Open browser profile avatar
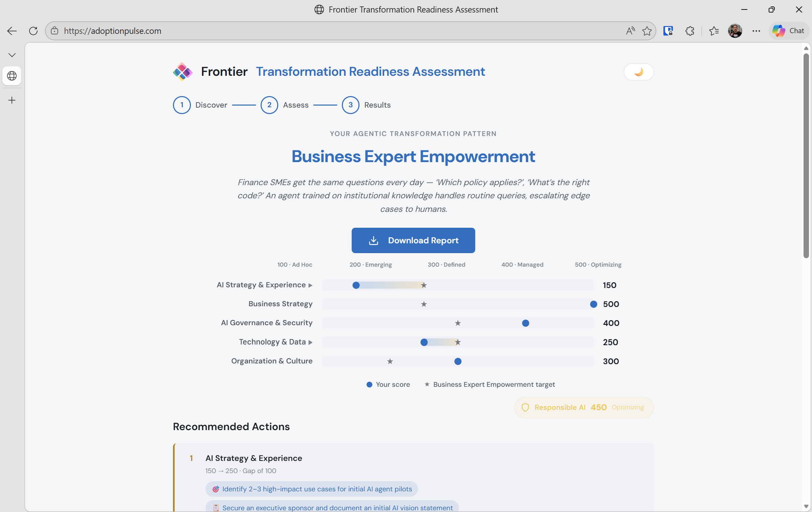The width and height of the screenshot is (812, 512). point(735,31)
